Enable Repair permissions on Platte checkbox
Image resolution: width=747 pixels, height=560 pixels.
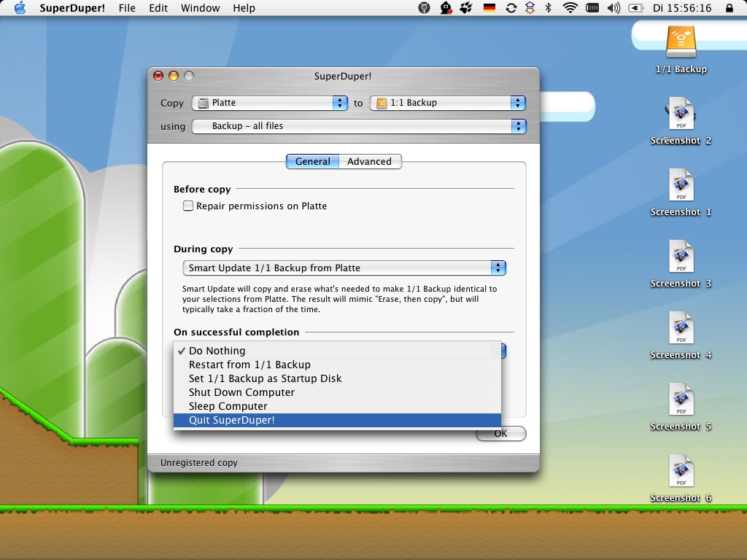click(188, 206)
